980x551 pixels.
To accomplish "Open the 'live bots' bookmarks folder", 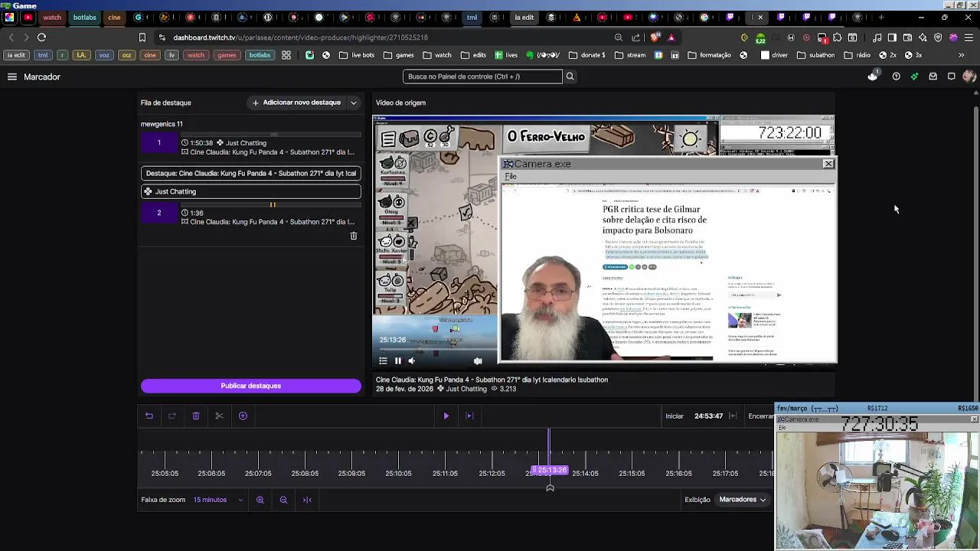I will 357,55.
